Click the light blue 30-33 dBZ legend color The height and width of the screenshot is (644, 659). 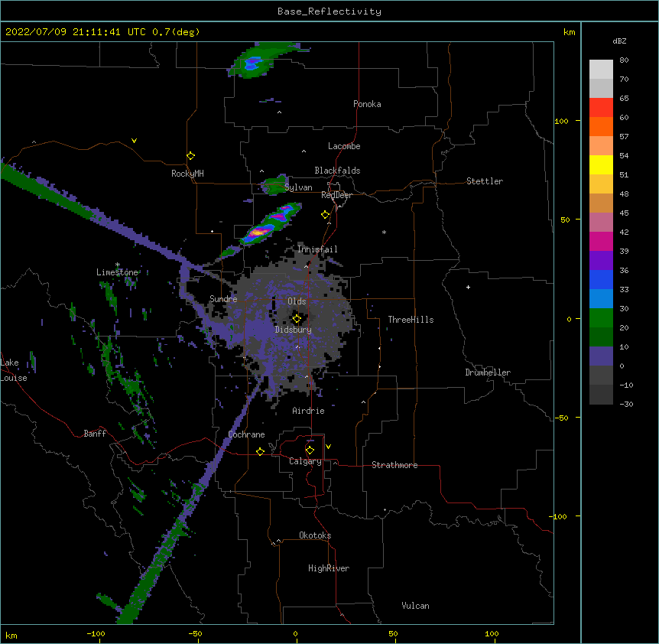601,299
